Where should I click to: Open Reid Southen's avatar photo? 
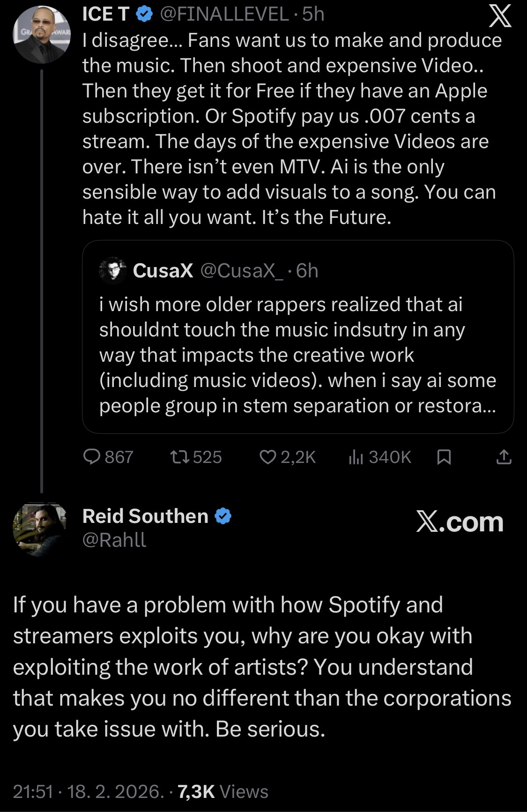click(40, 529)
